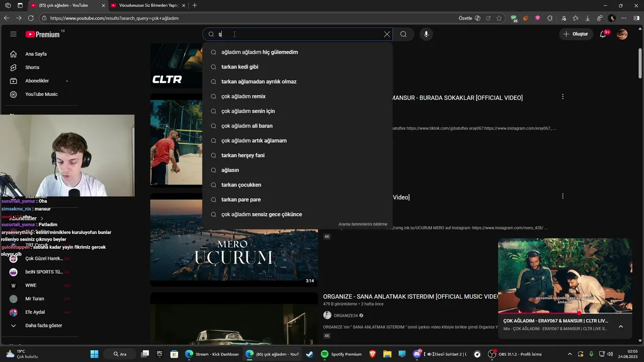Open Favorites list icon in Edge toolbar
Screen dimensions: 644x362
coord(575,18)
